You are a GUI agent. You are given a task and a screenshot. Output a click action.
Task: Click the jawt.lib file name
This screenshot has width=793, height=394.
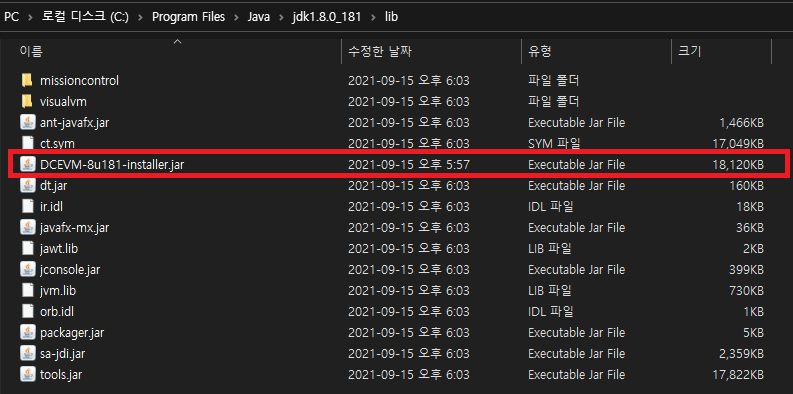coord(59,248)
